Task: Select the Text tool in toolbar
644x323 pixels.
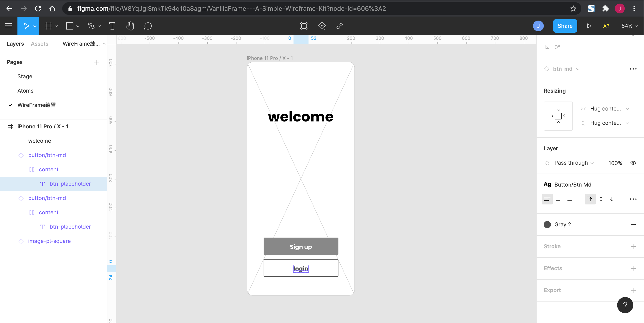Action: pyautogui.click(x=112, y=26)
